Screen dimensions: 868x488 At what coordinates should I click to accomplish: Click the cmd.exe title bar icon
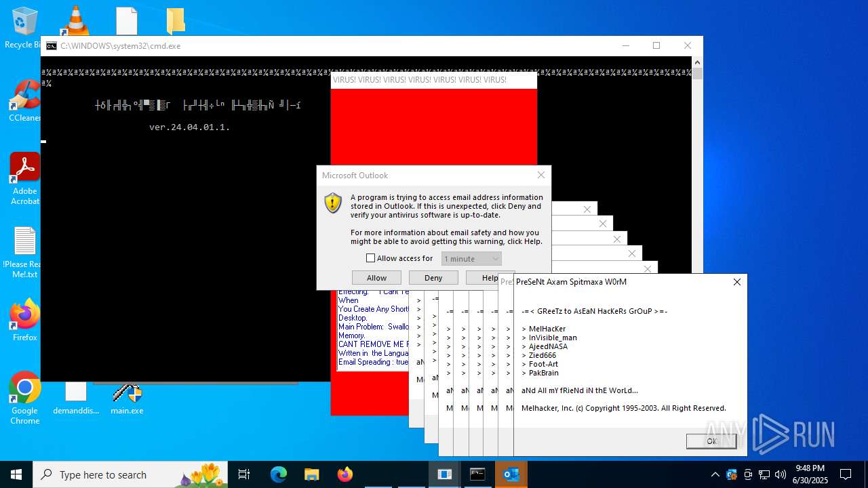(x=52, y=46)
